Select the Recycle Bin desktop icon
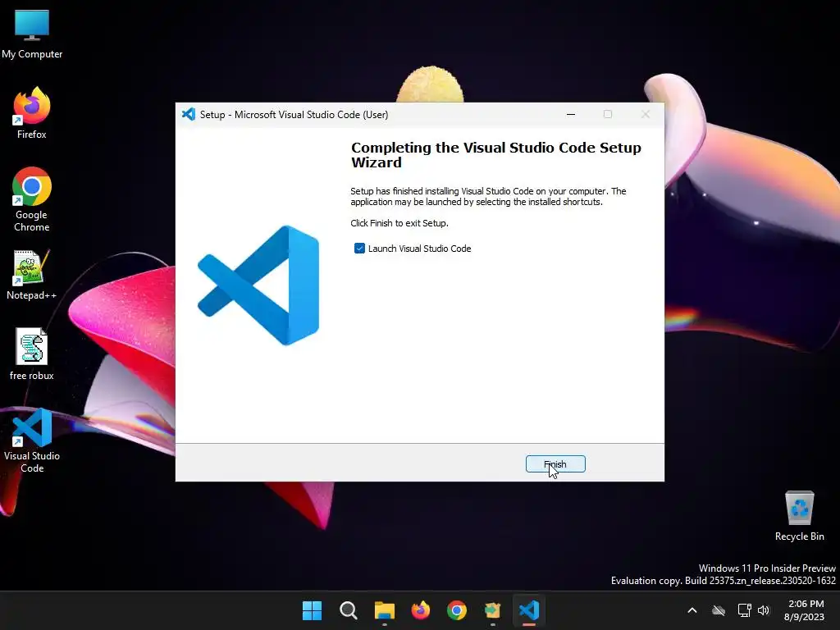Screen dimensions: 840x630 (799, 516)
